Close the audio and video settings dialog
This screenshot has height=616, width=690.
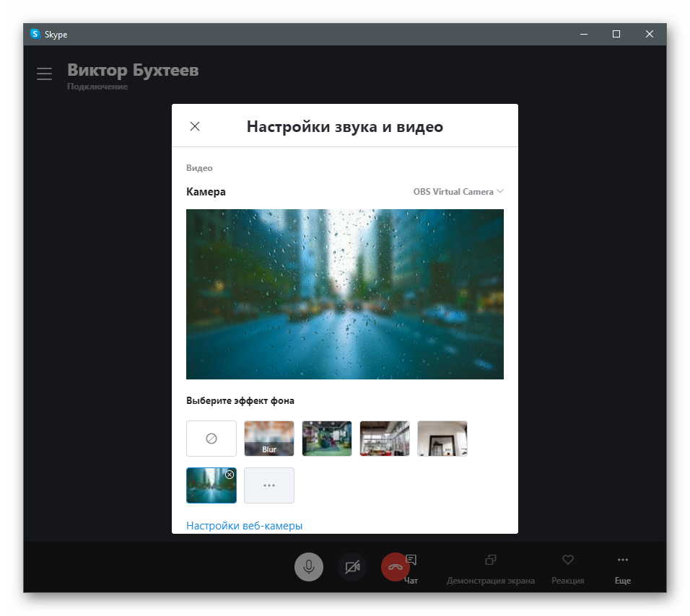[x=195, y=126]
